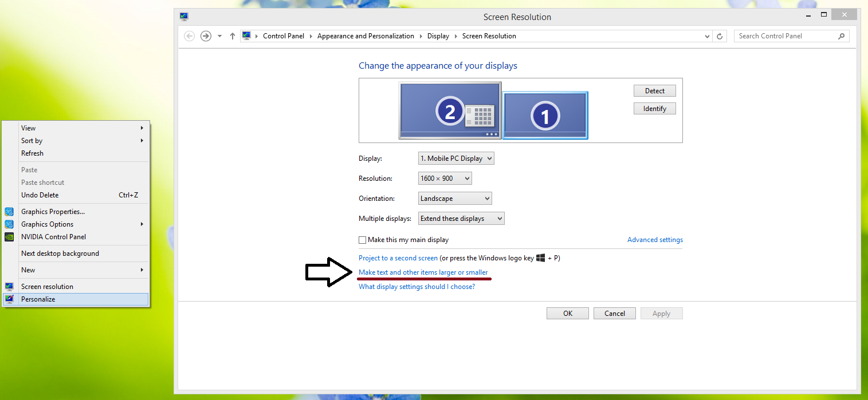Expand arrow after Display breadcrumb
The width and height of the screenshot is (868, 400).
click(x=456, y=36)
